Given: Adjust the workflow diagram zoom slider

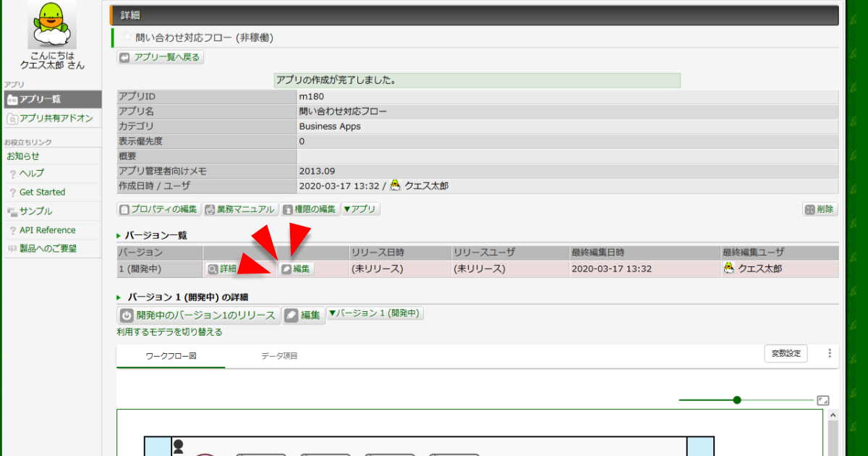Looking at the screenshot, I should click(x=737, y=400).
